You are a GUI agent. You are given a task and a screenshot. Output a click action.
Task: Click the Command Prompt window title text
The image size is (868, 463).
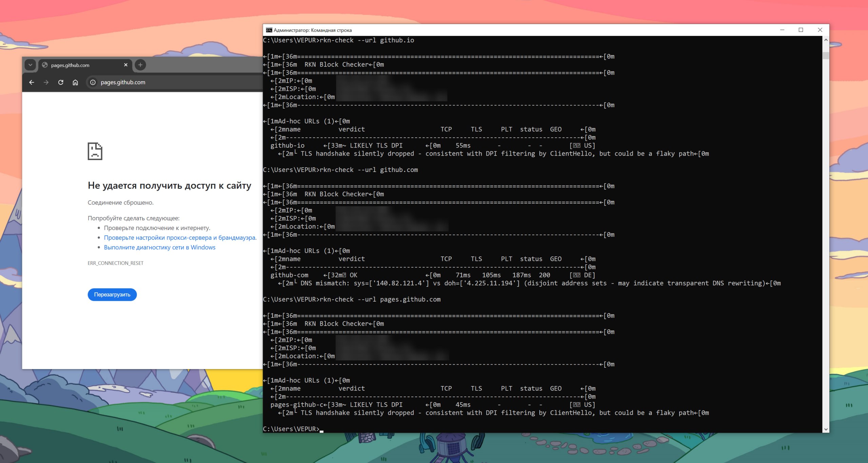(313, 30)
